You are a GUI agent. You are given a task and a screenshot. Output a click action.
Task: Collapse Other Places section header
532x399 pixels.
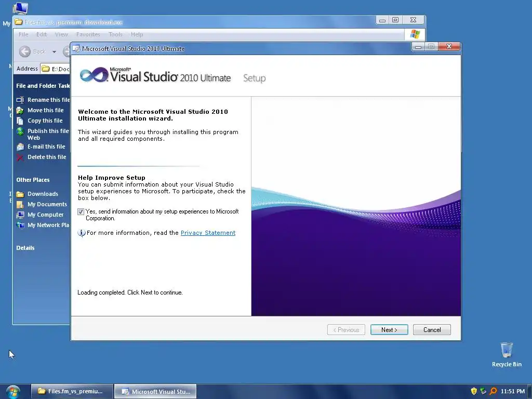(33, 180)
